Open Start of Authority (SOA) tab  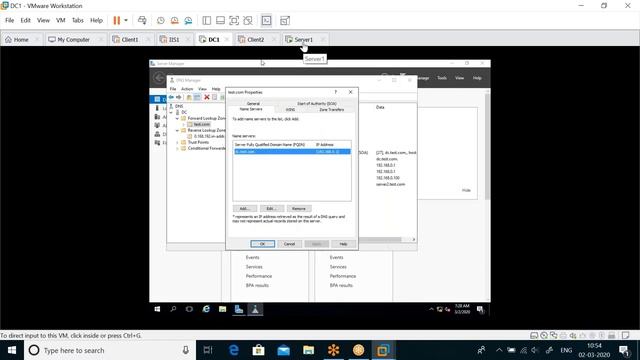coord(317,104)
